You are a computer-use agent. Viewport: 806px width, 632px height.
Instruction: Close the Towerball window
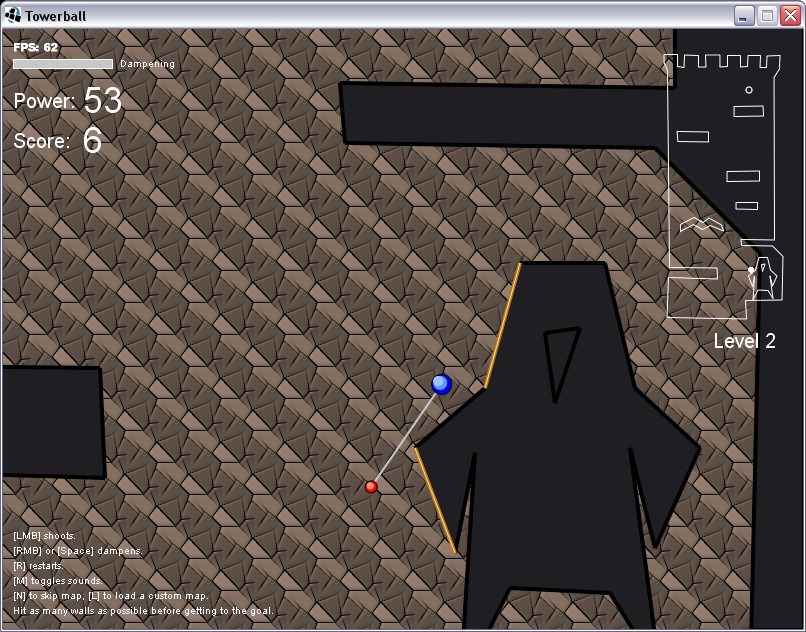[791, 15]
